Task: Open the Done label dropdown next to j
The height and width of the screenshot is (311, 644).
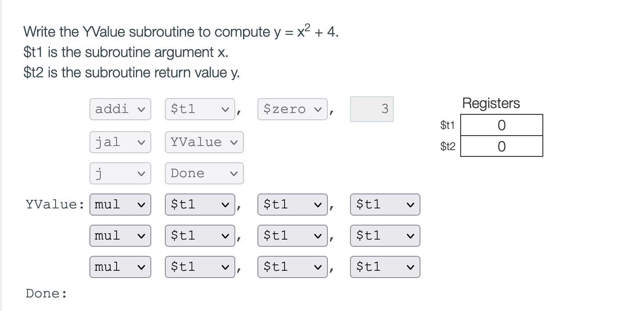Action: pos(204,173)
